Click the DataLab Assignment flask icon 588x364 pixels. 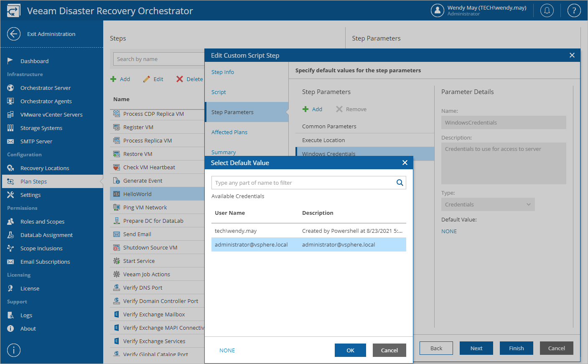click(10, 235)
